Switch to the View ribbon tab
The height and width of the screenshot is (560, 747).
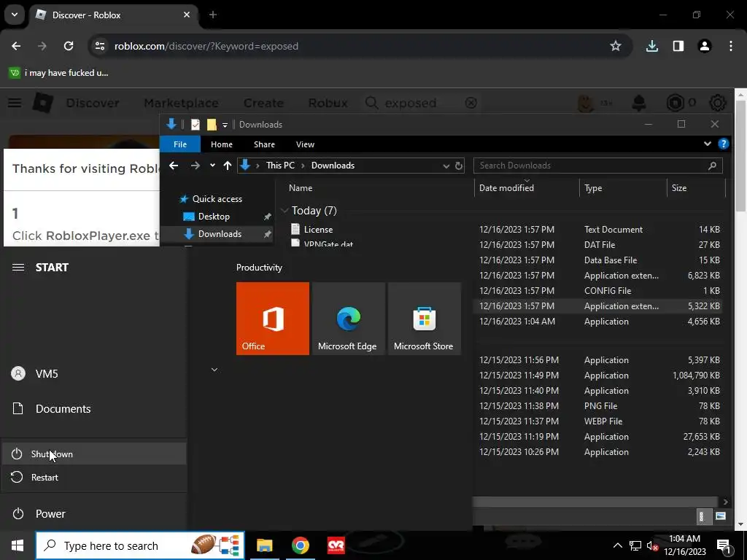305,144
